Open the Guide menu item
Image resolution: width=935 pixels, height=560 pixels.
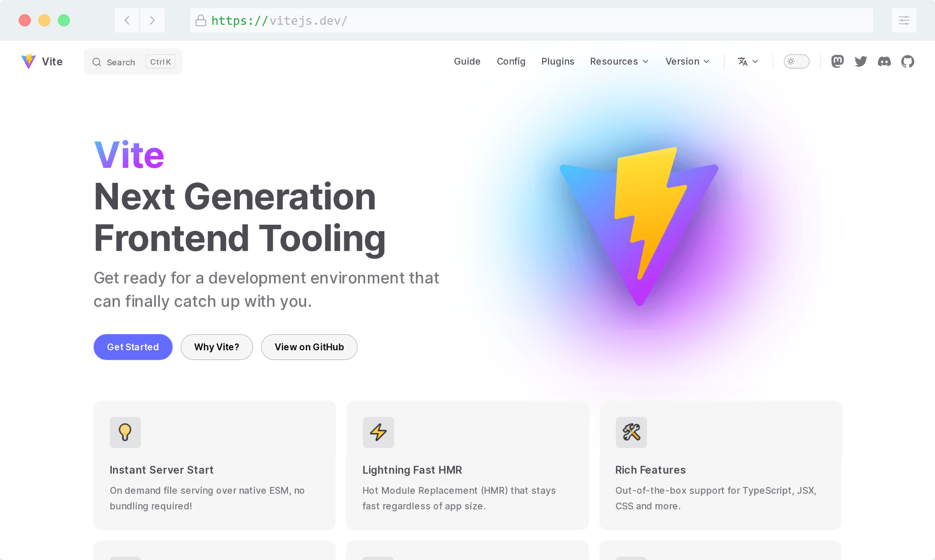(x=467, y=61)
